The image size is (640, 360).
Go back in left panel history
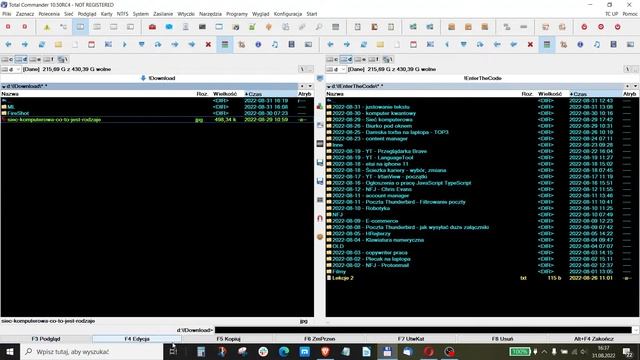point(8,44)
